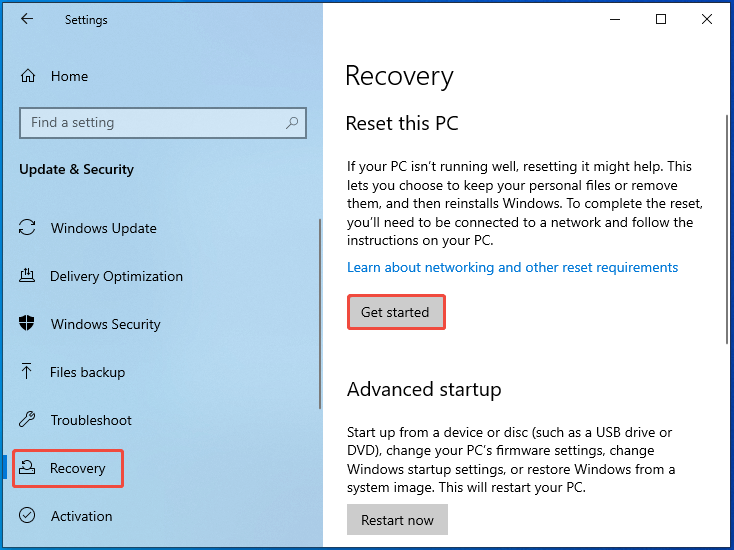Maximize the Settings window
This screenshot has width=734, height=550.
(661, 19)
